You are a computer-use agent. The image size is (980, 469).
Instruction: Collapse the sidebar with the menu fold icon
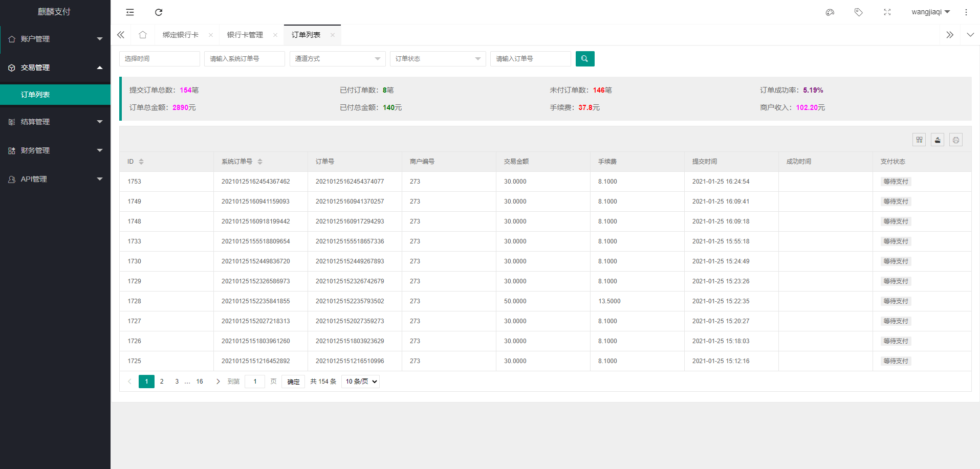click(130, 12)
